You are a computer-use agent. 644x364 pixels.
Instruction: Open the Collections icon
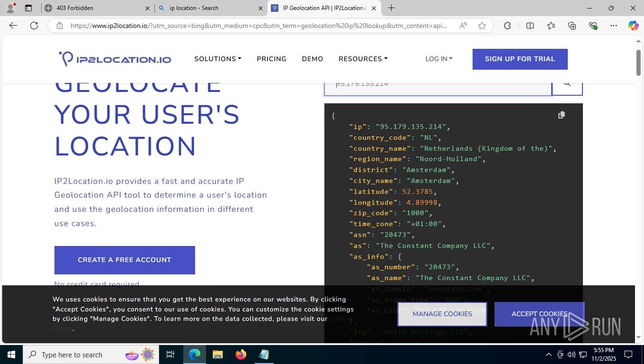(572, 26)
